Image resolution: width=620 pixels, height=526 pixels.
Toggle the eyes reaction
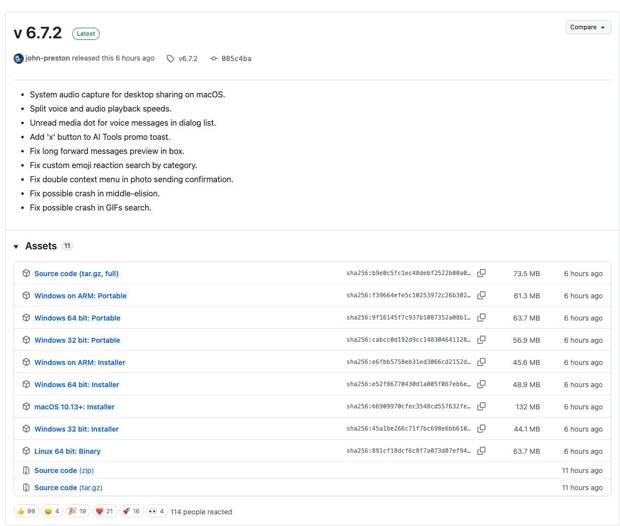click(x=156, y=511)
